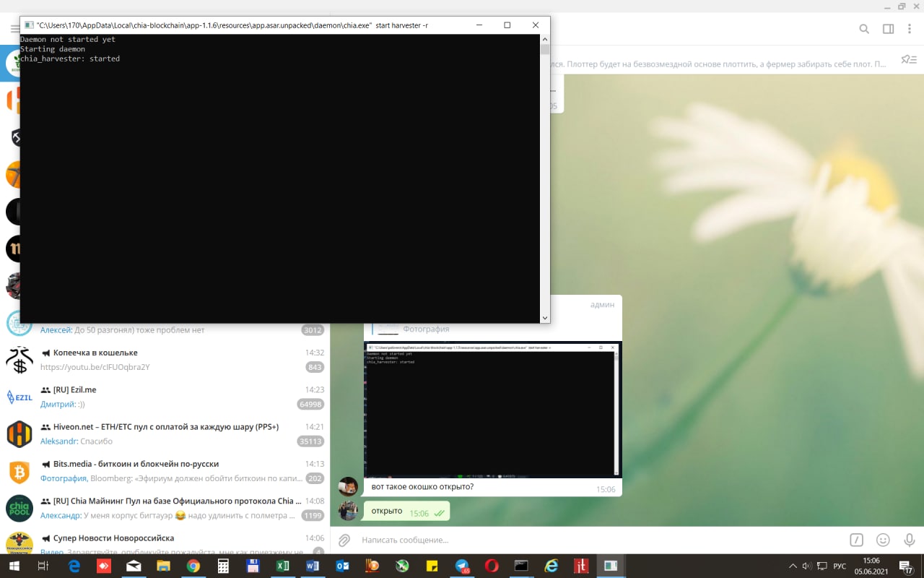
Task: Switch to Word on the taskbar
Action: 313,566
